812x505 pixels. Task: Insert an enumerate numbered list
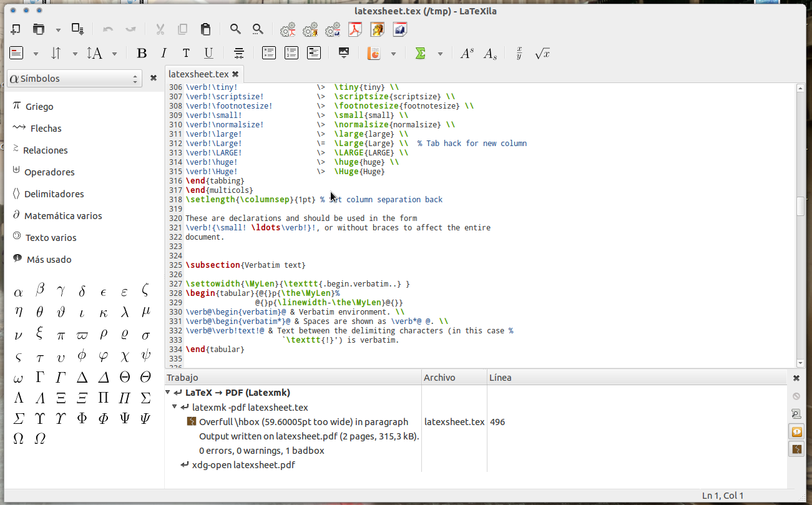(291, 53)
